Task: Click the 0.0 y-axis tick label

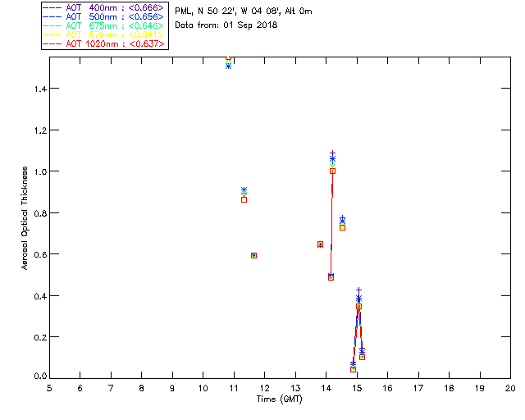Action: (x=40, y=377)
